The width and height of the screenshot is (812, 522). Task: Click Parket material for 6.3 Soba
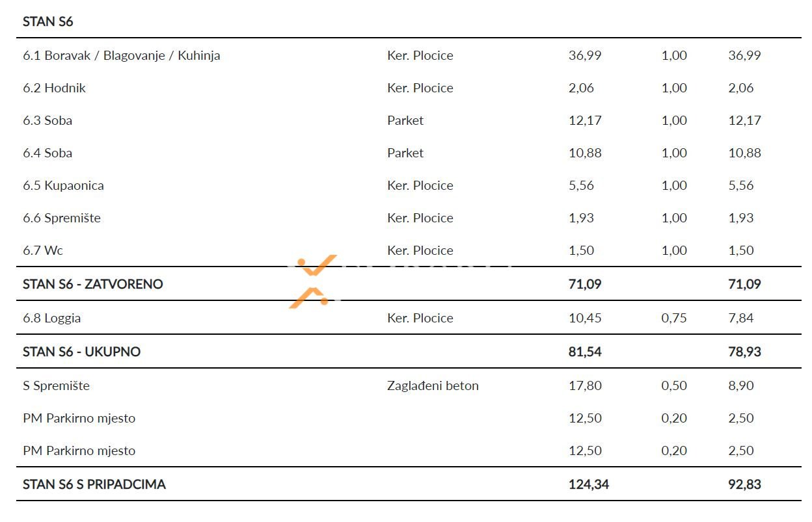(405, 120)
